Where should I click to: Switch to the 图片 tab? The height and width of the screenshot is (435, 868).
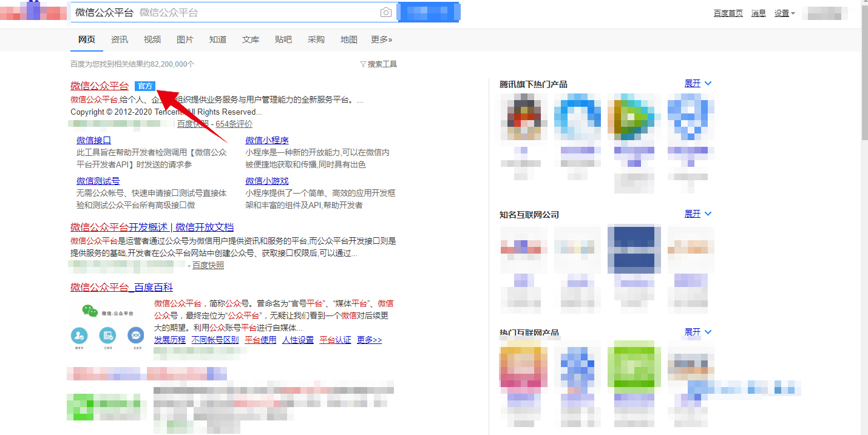pyautogui.click(x=185, y=39)
